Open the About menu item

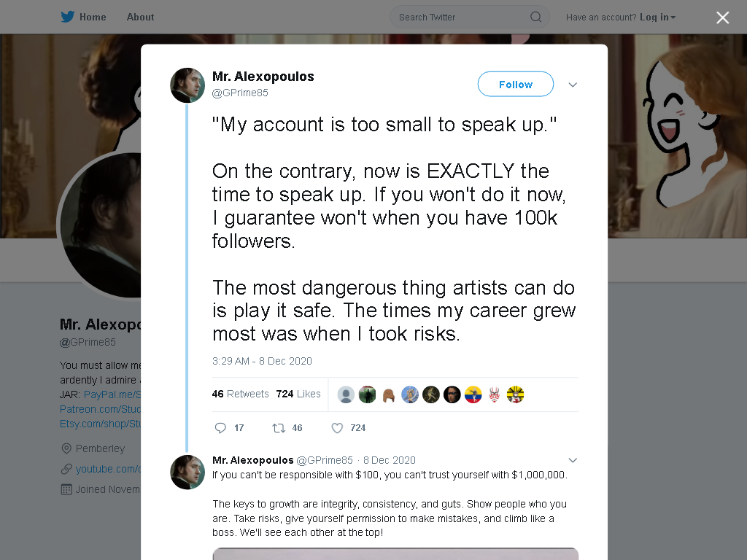140,17
